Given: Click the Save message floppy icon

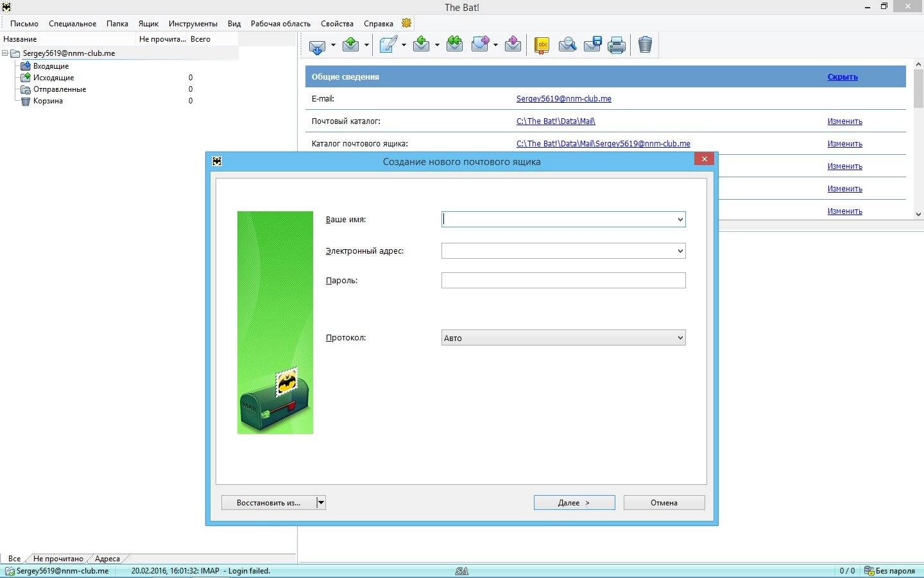Looking at the screenshot, I should [592, 44].
